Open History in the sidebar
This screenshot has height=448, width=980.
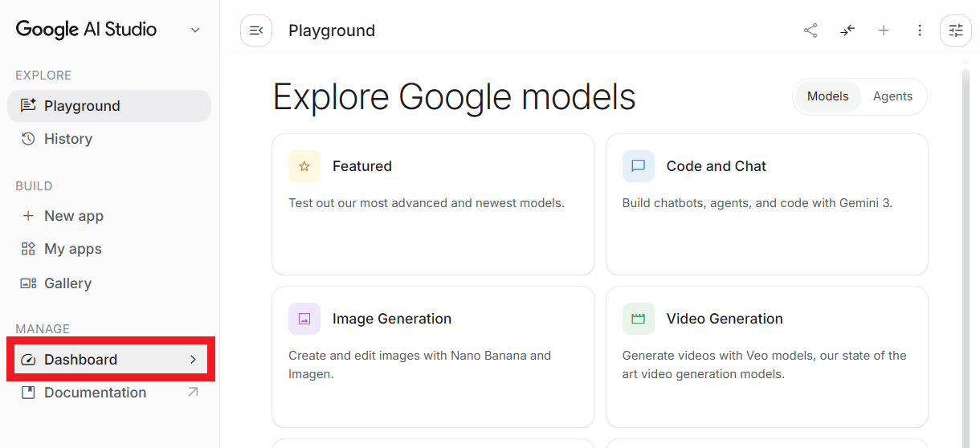(109, 139)
